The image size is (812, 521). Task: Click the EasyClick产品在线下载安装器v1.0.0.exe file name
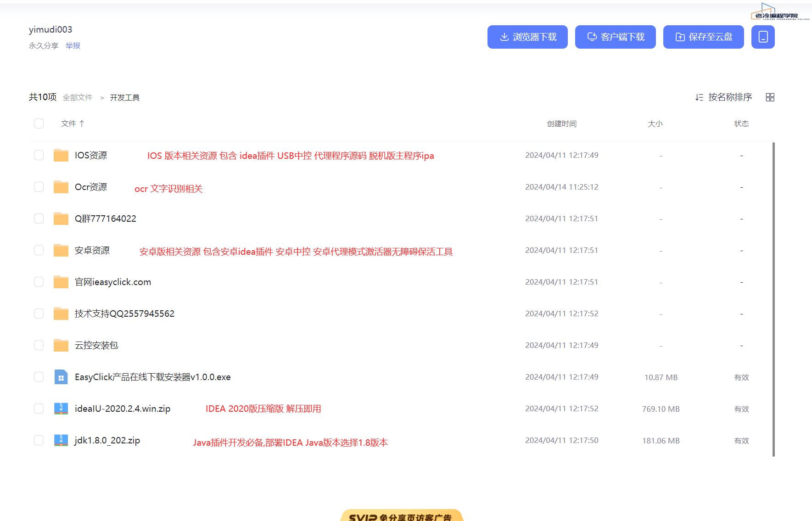[153, 377]
